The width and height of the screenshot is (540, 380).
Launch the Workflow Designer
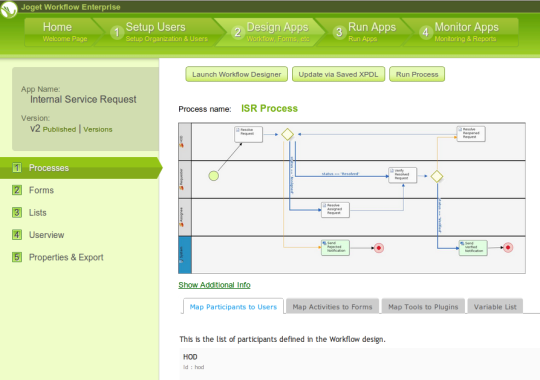click(237, 74)
